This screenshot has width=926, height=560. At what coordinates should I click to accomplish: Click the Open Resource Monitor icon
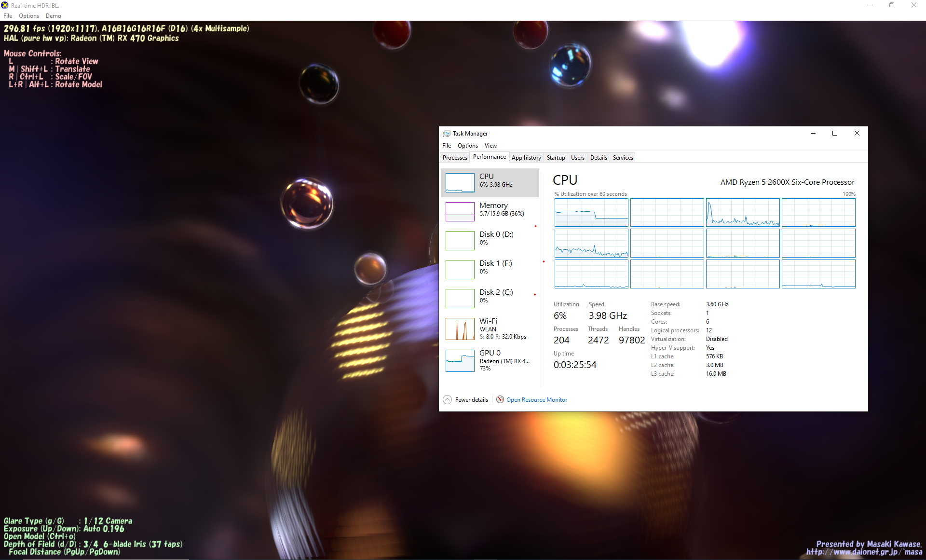click(x=500, y=399)
